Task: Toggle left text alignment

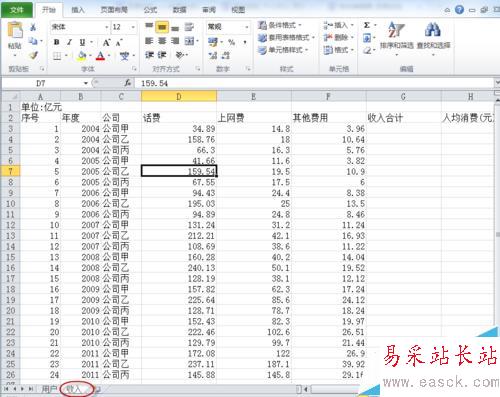Action: coord(149,41)
